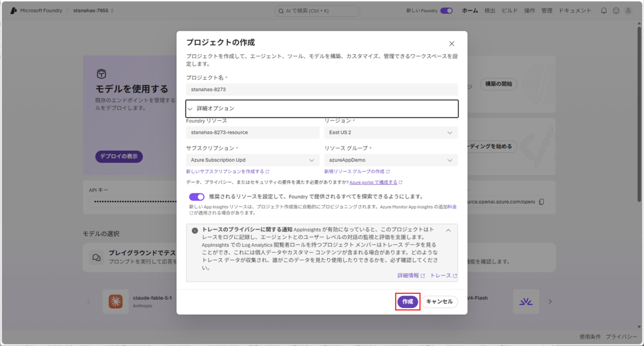Open the user account avatar icon

click(x=628, y=10)
